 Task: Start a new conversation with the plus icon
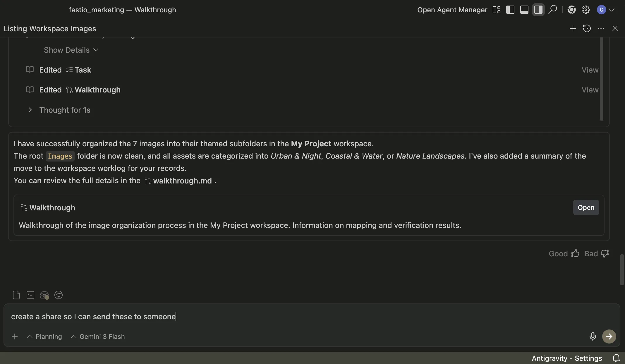coord(573,28)
